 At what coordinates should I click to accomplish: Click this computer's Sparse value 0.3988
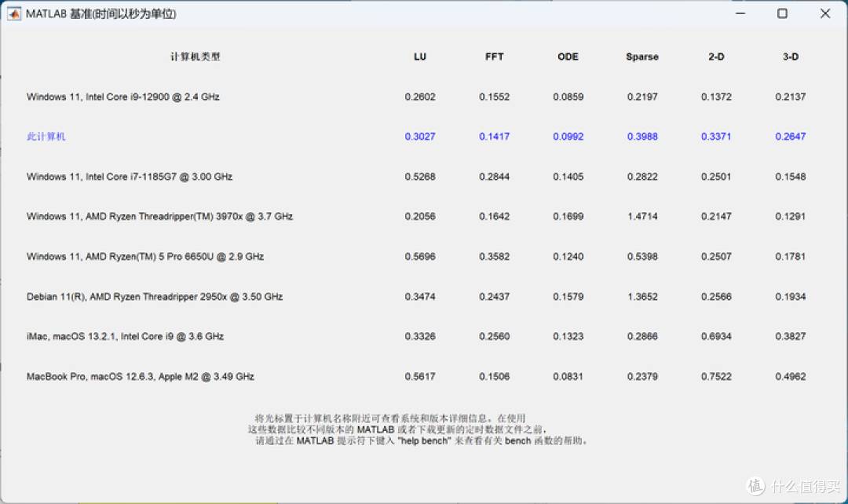click(x=642, y=137)
